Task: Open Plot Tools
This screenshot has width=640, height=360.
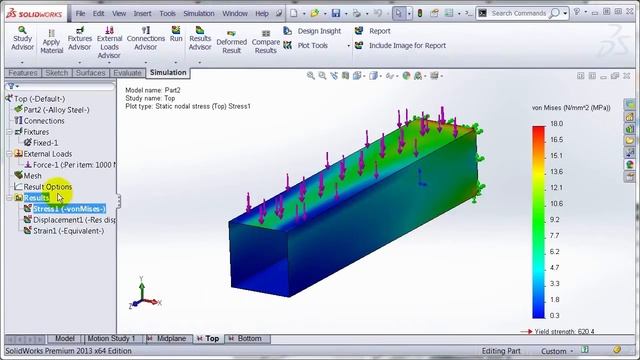Action: click(x=306, y=45)
